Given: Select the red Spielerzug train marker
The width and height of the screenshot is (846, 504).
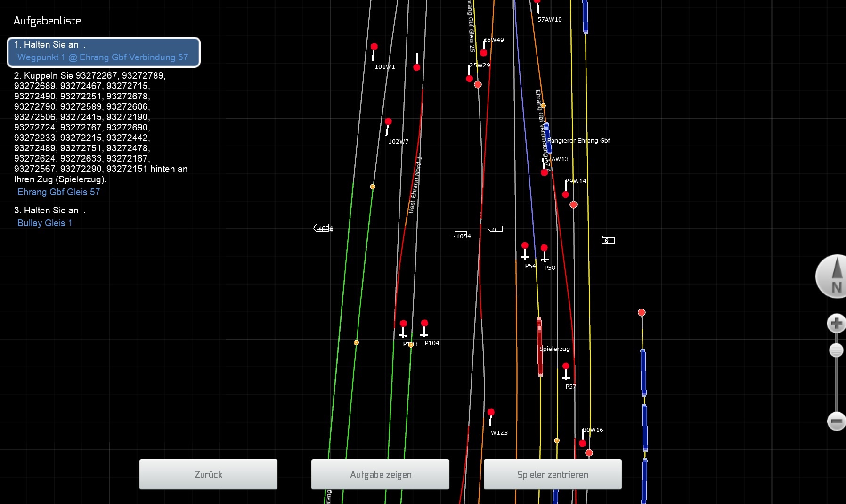Looking at the screenshot, I should click(539, 347).
